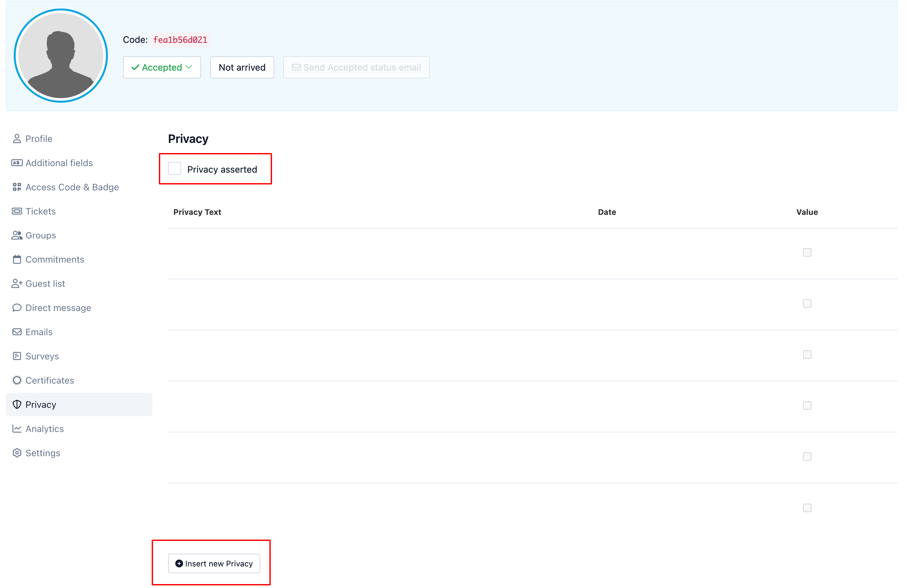Click the Access Code QR icon
The width and height of the screenshot is (907, 588).
click(x=17, y=187)
